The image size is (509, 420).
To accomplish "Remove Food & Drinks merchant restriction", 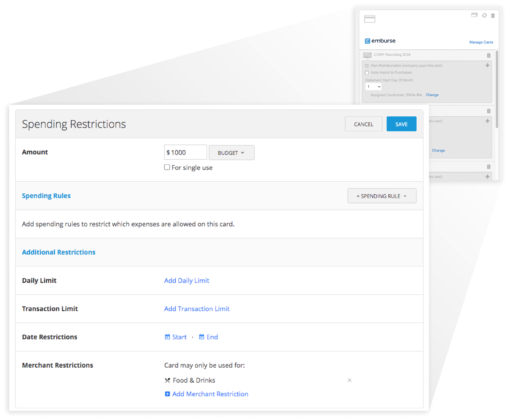I will click(349, 380).
